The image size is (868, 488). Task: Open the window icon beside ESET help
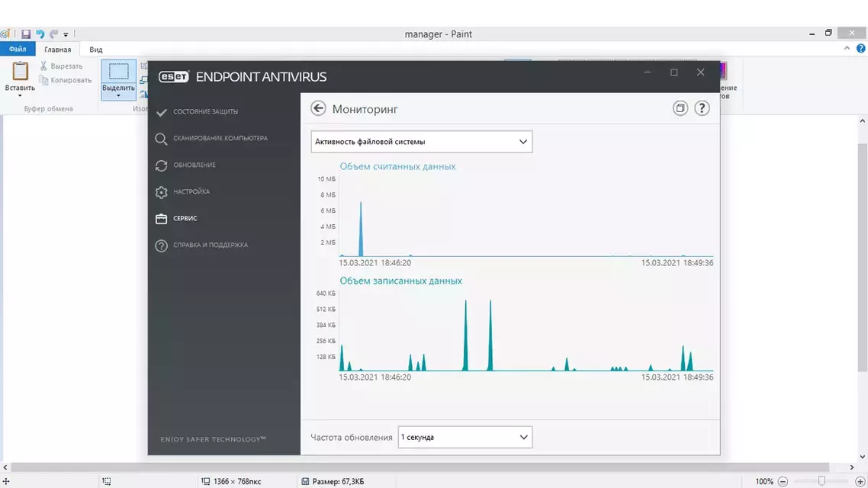click(680, 108)
